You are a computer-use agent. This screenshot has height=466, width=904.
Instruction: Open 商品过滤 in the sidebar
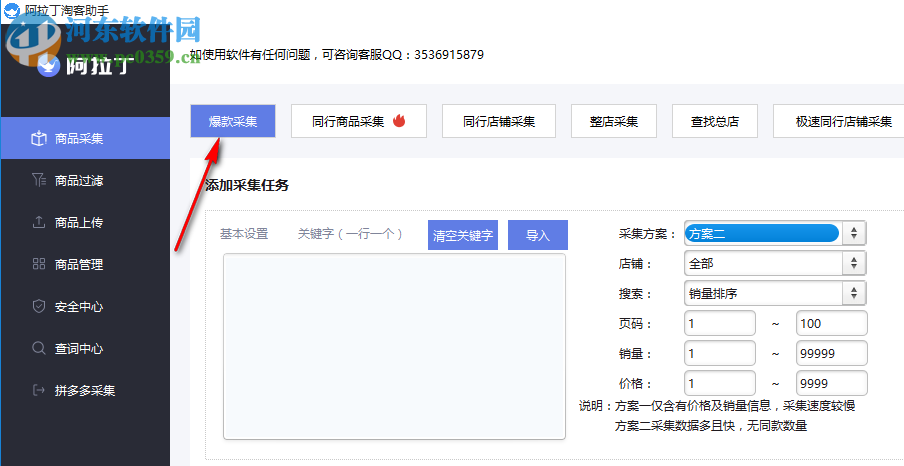coord(85,181)
